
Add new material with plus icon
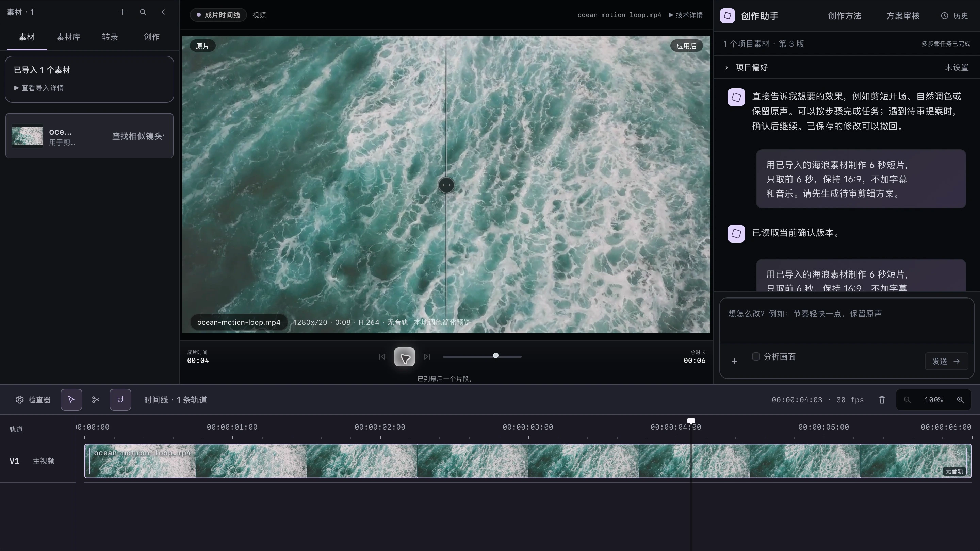click(122, 12)
